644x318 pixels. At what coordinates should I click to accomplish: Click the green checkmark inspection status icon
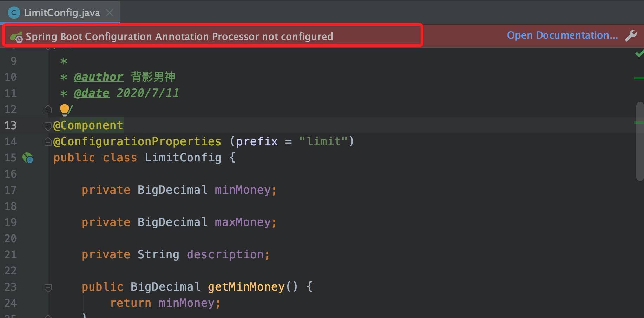point(639,54)
